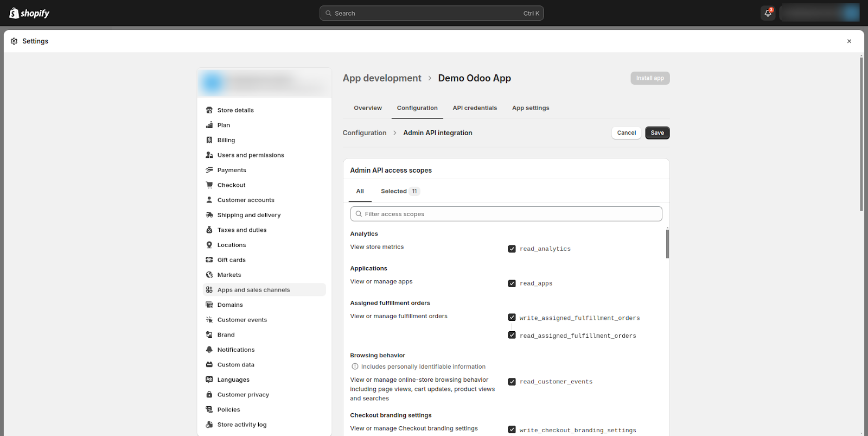Click the Customer events icon
This screenshot has width=868, height=436.
[x=209, y=320]
